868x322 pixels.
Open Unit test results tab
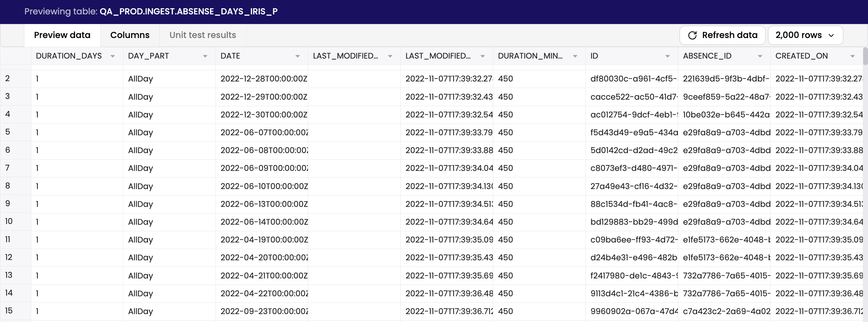[203, 35]
